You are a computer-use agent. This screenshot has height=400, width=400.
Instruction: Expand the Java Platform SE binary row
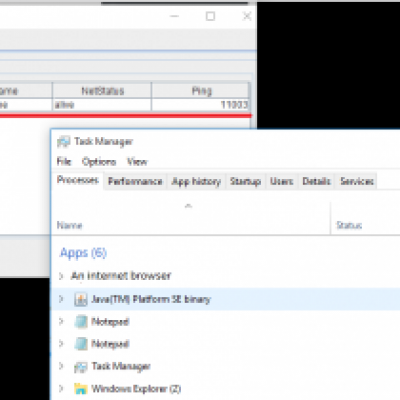click(x=61, y=299)
